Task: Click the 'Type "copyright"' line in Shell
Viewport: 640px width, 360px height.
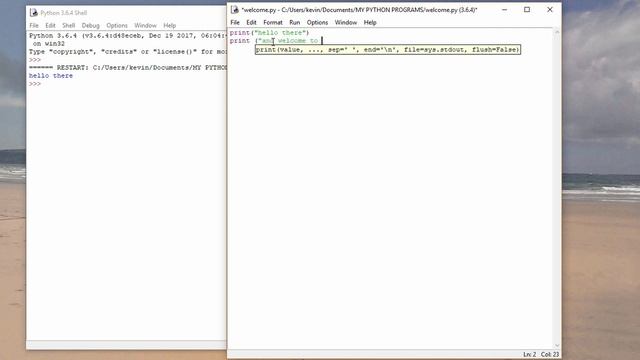Action: coord(127,52)
